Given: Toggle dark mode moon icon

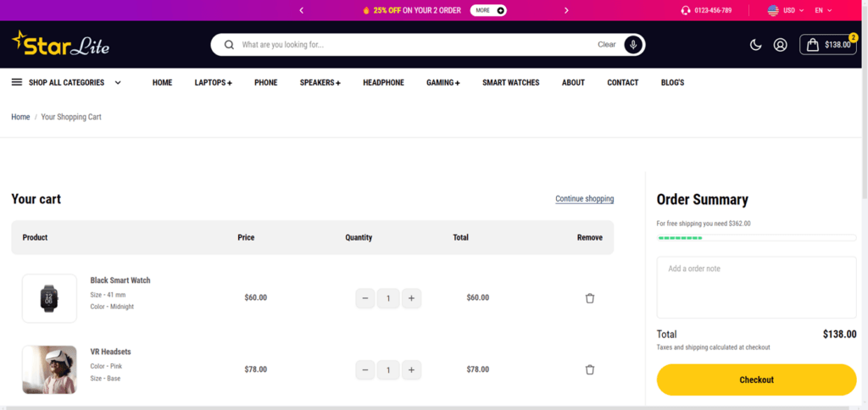Looking at the screenshot, I should click(755, 45).
